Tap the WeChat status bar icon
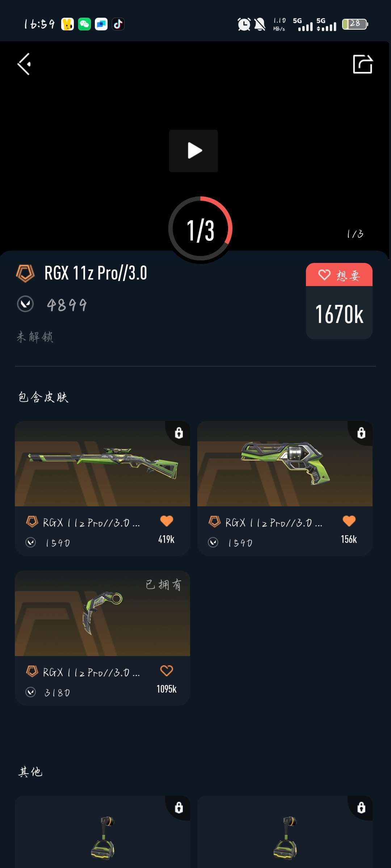 pyautogui.click(x=84, y=24)
